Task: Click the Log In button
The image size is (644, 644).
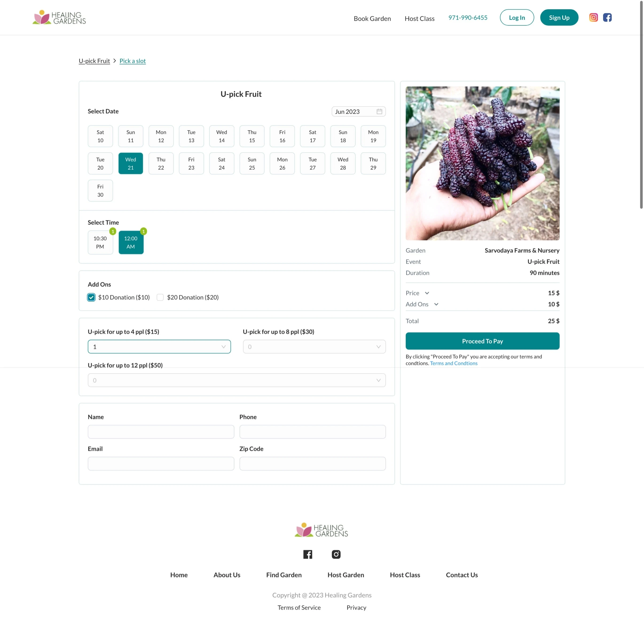Action: [x=517, y=17]
